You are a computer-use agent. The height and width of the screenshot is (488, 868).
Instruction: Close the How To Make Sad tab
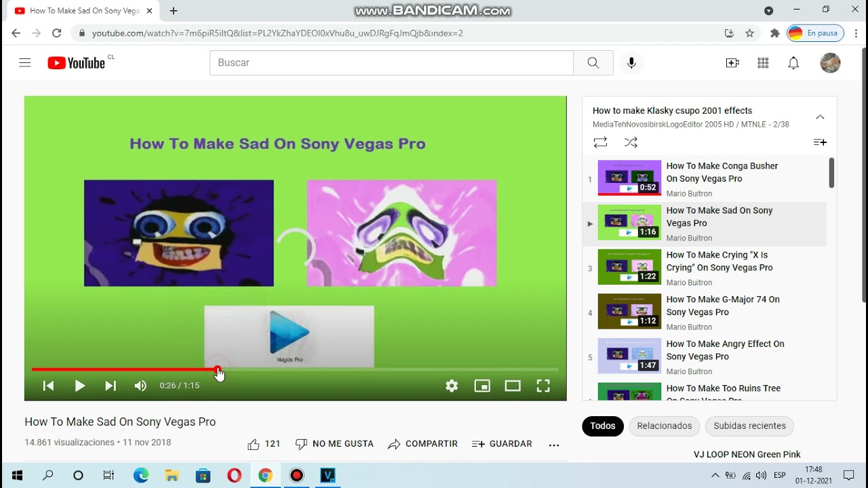click(149, 11)
